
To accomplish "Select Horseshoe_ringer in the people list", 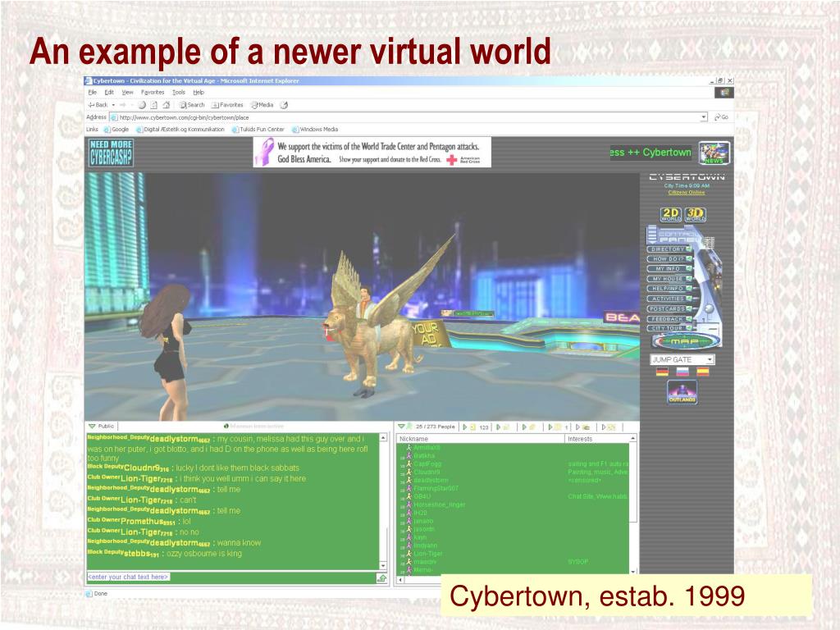I will tap(440, 504).
